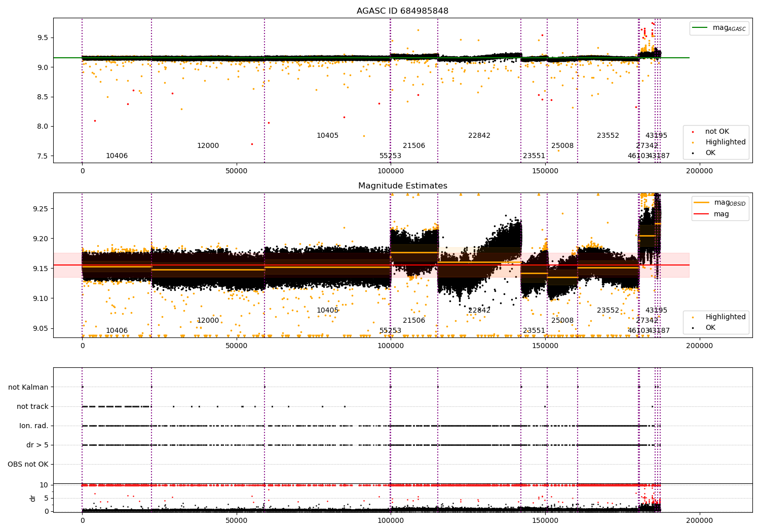
Task: Select the mag AGASC green line legend entry
Action: [719, 28]
